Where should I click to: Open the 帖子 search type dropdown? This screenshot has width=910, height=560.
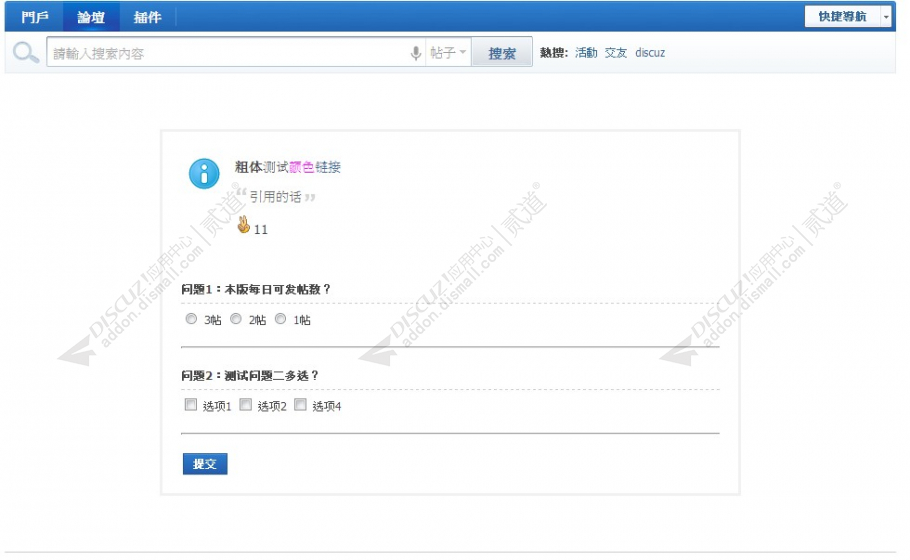pos(448,53)
